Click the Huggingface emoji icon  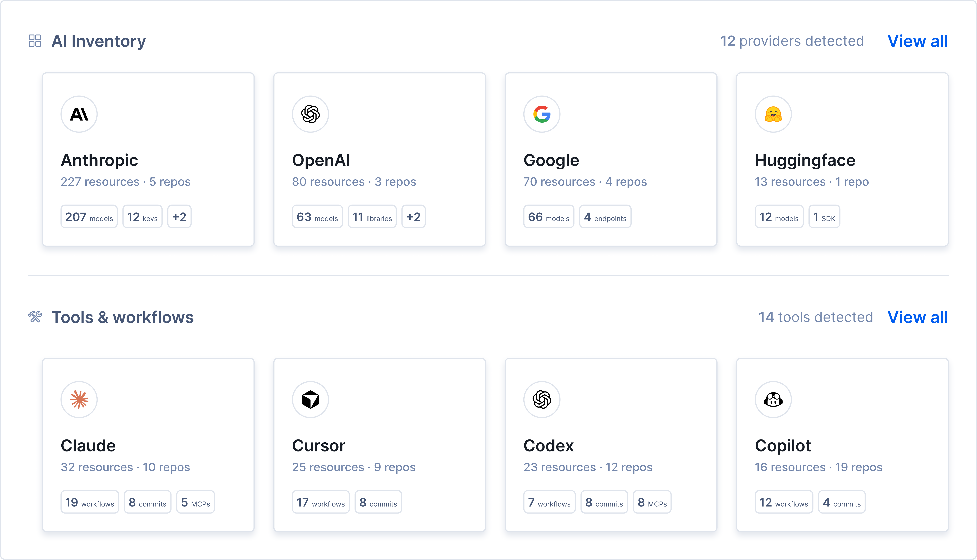(773, 114)
